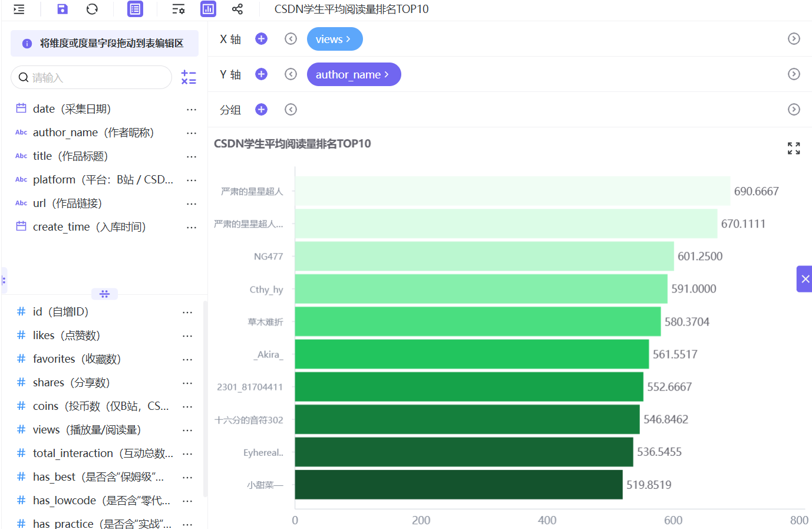Open more options for the total_interaction field
Screen dimensions: 812x529
187,454
